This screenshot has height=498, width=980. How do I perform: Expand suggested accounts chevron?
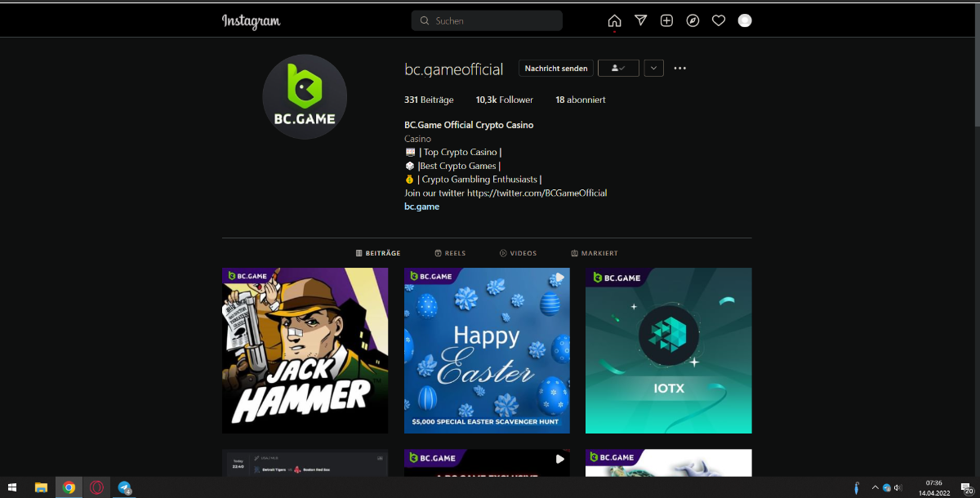pos(653,69)
